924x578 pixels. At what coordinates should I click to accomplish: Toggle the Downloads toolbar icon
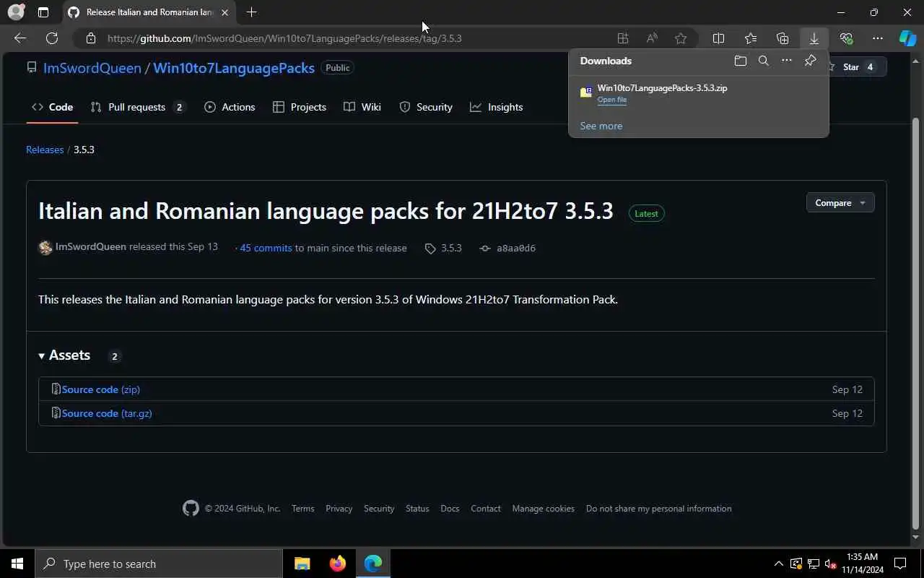[814, 38]
